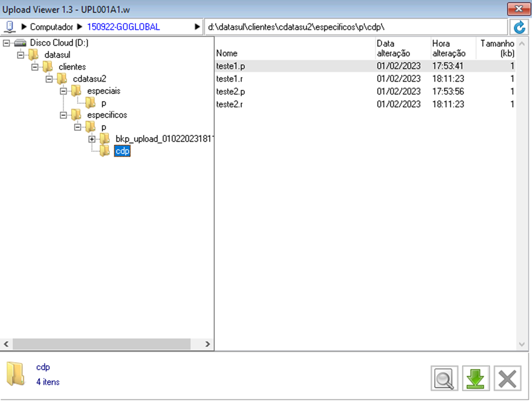
Task: Select the datasul tree label
Action: (57, 55)
